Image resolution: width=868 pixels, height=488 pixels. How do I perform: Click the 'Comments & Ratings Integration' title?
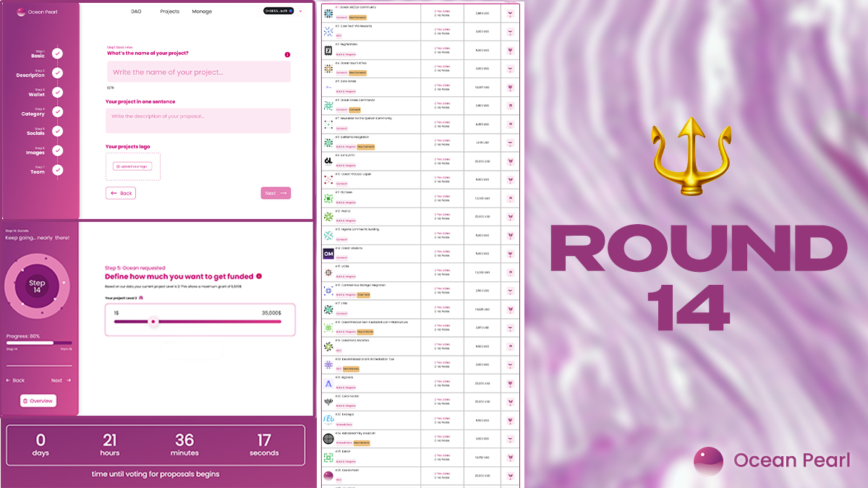[x=360, y=285]
